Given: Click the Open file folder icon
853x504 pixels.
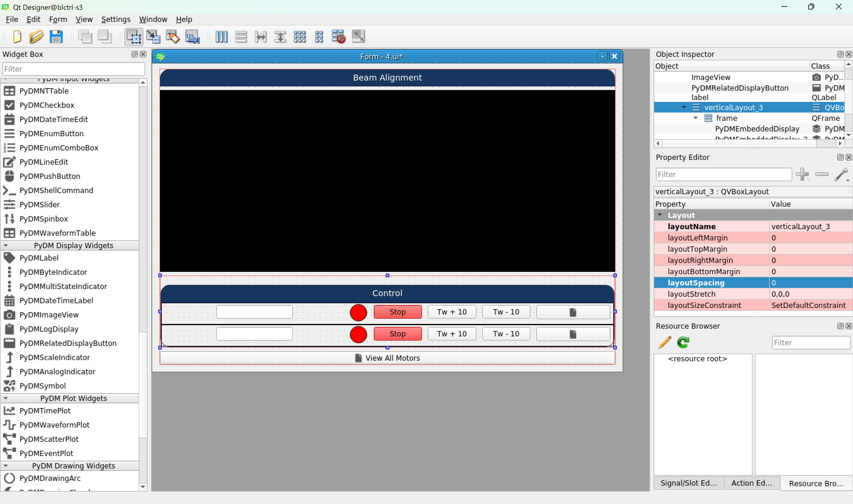Looking at the screenshot, I should (x=36, y=37).
